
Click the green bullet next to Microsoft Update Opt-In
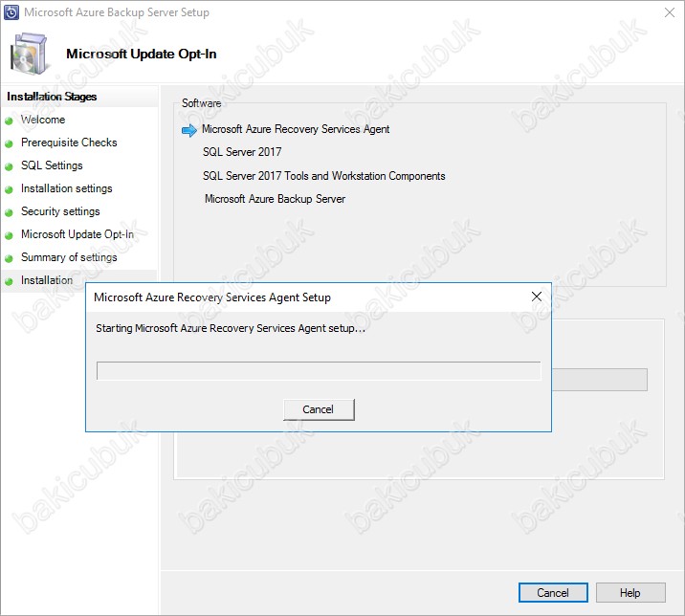(x=9, y=236)
